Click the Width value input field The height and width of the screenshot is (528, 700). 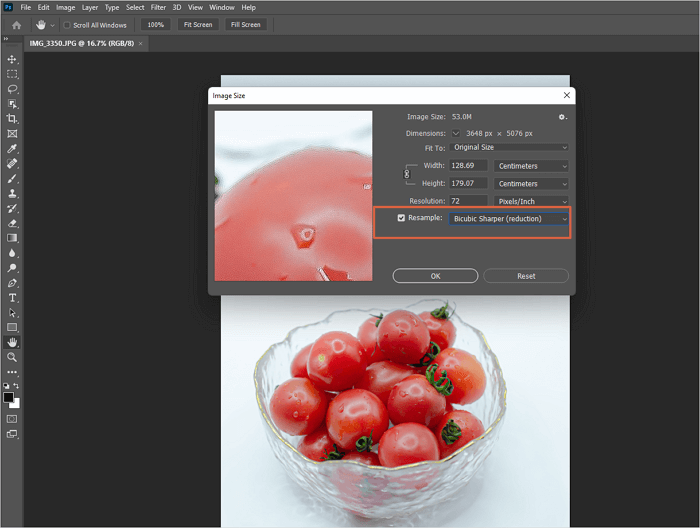click(x=468, y=166)
